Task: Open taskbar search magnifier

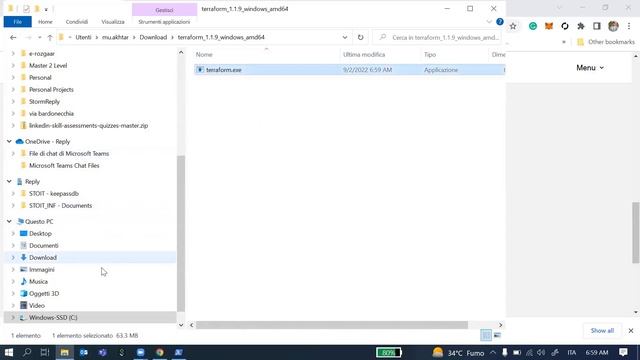Action: (27, 352)
